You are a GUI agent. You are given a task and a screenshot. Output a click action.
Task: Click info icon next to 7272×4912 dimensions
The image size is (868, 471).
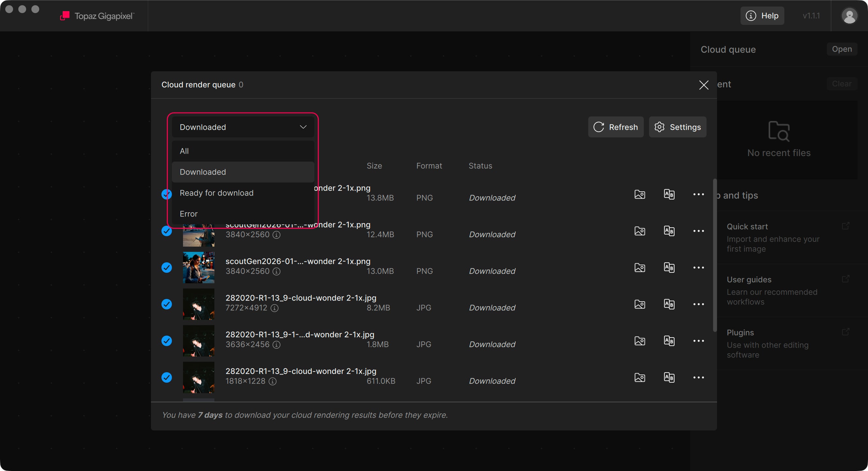pos(275,308)
